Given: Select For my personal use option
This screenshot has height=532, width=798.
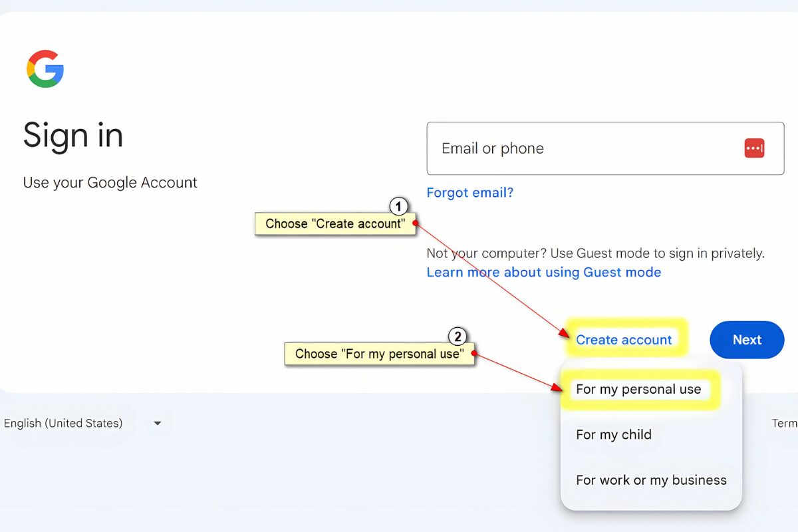Looking at the screenshot, I should [638, 390].
